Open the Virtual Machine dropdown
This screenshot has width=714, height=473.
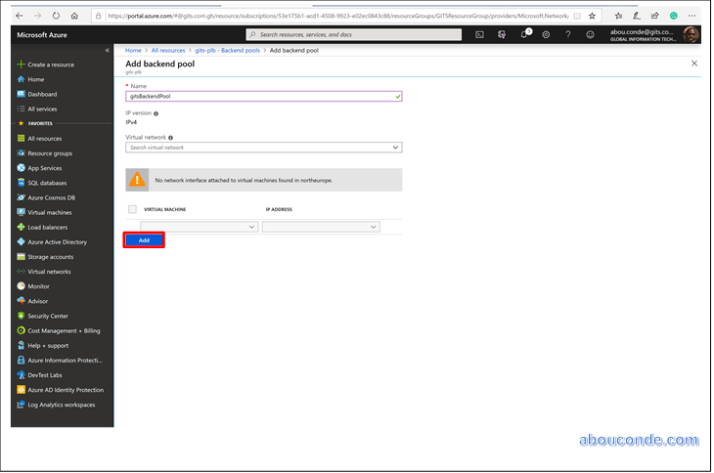[191, 227]
